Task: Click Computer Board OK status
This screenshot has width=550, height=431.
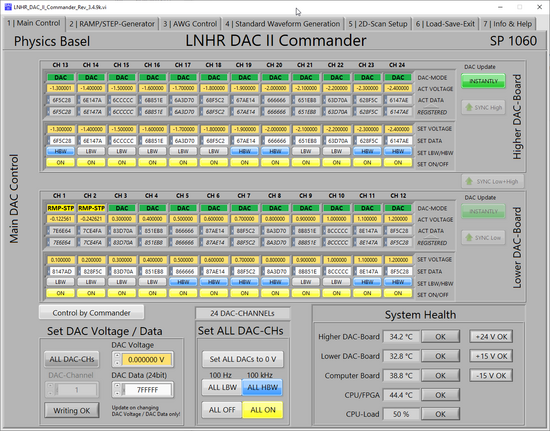Action: point(440,376)
